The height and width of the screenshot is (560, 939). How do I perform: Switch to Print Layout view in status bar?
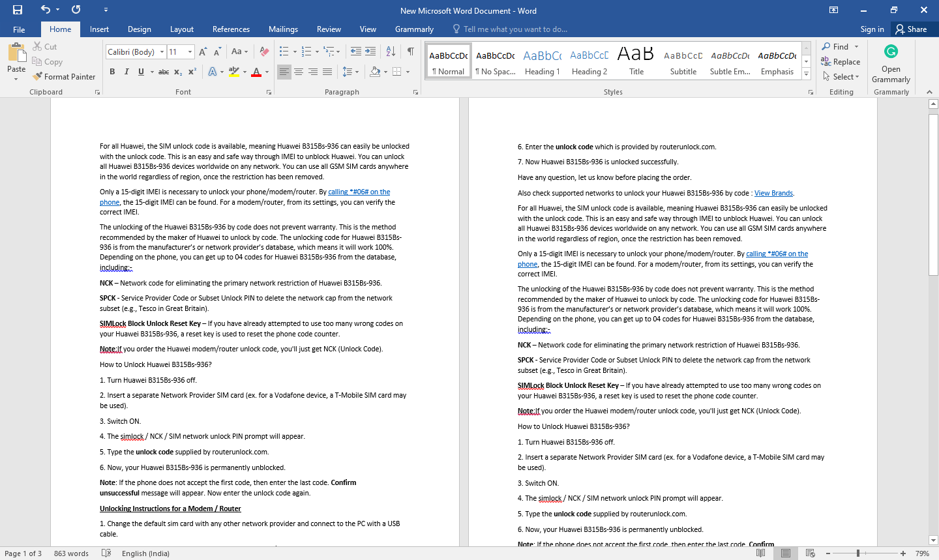786,553
